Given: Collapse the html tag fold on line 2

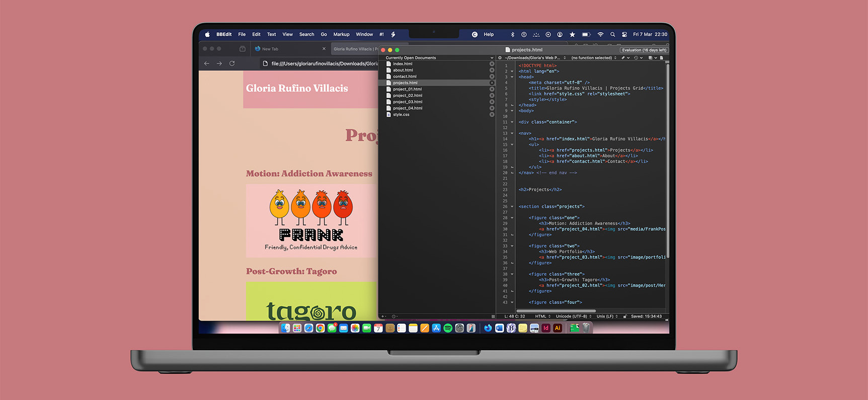Looking at the screenshot, I should point(512,71).
